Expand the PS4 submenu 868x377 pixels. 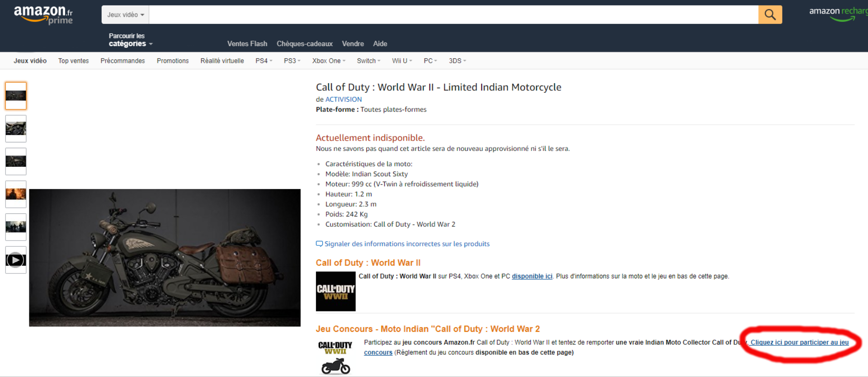click(x=264, y=61)
